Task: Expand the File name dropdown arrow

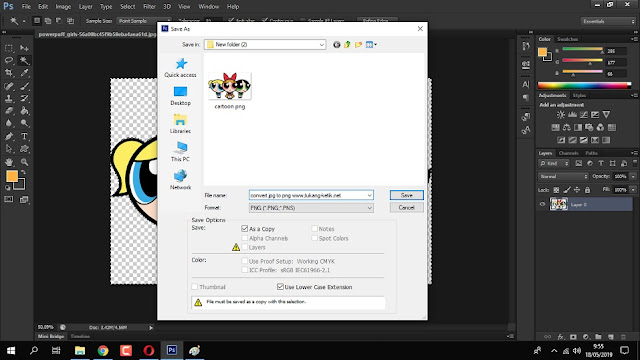Action: 369,195
